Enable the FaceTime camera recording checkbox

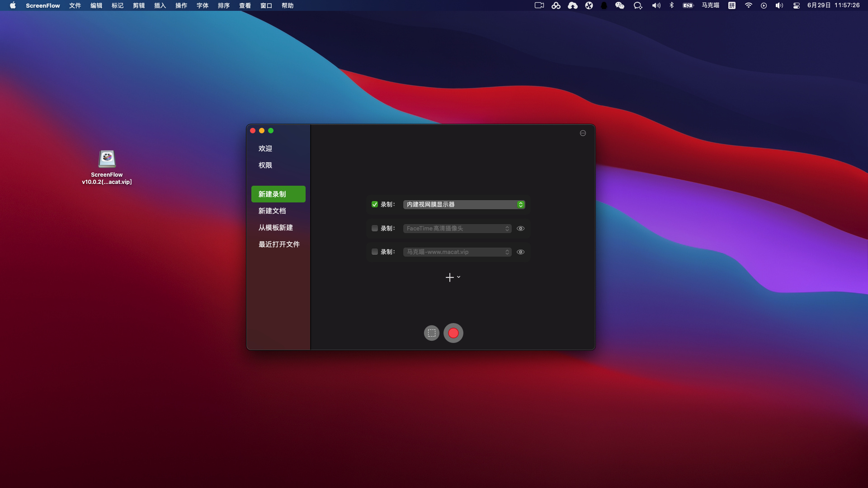[x=375, y=229]
